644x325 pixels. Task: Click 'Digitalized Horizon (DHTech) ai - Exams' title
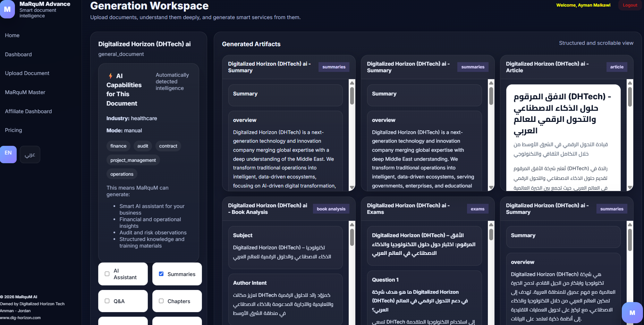(x=408, y=209)
